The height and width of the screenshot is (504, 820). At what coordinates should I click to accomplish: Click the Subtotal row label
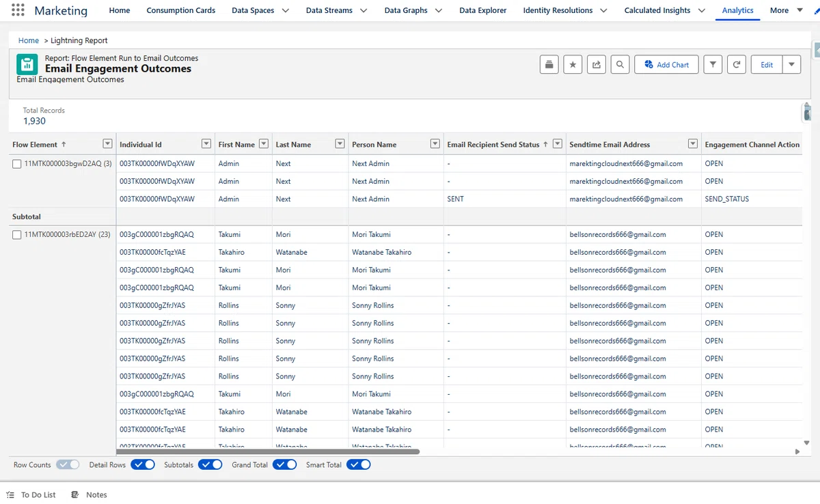point(27,216)
